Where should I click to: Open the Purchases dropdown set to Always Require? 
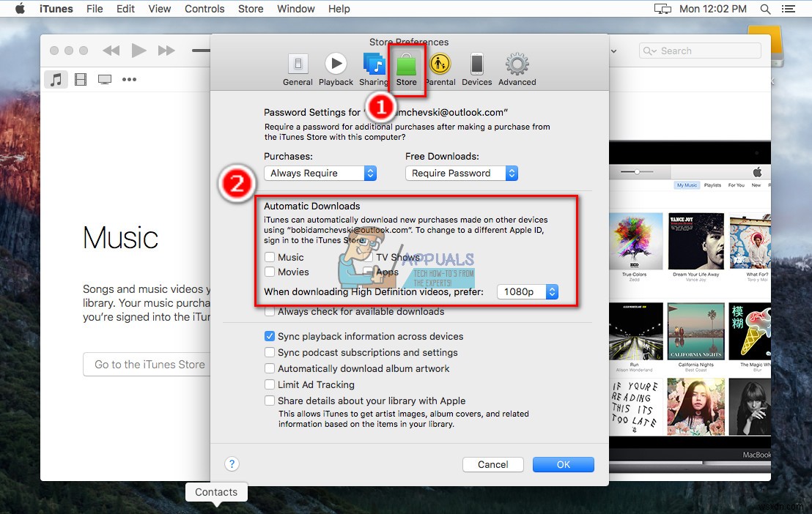[x=320, y=173]
